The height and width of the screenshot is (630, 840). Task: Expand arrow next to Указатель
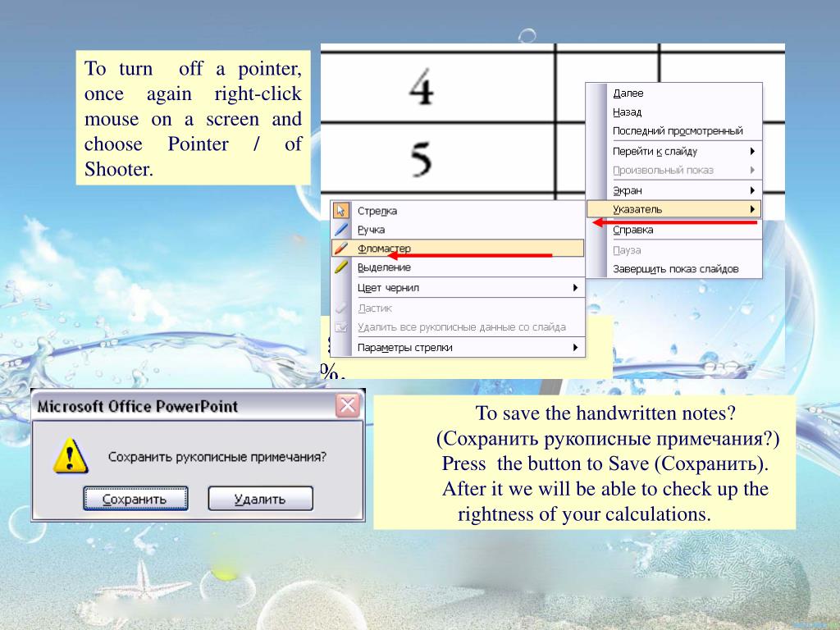click(x=753, y=209)
